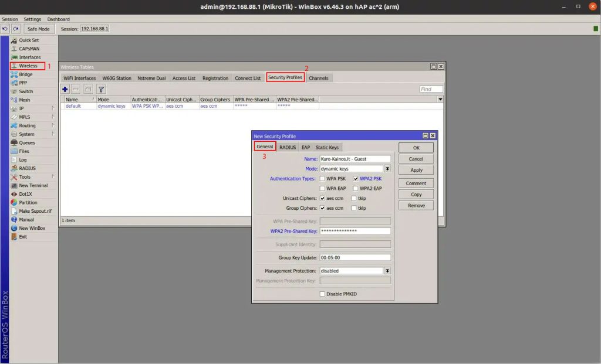The width and height of the screenshot is (601, 364).
Task: Expand the table columns dropdown arrow
Action: click(x=440, y=99)
